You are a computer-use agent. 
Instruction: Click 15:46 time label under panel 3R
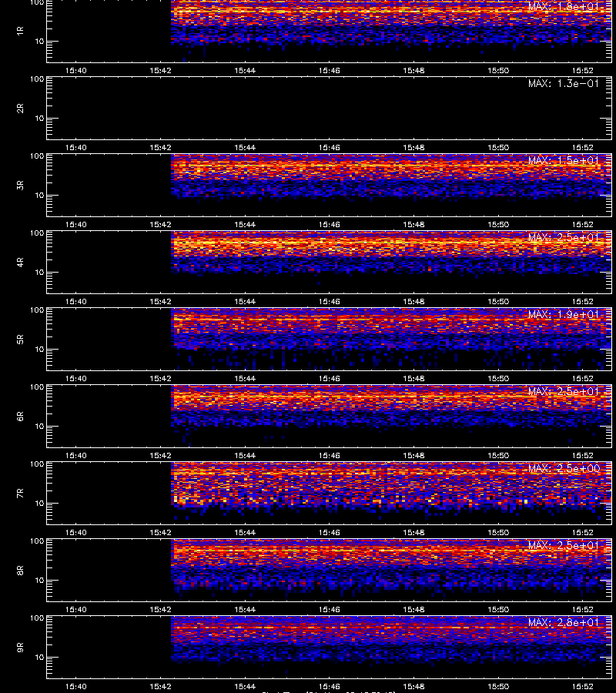click(x=330, y=225)
